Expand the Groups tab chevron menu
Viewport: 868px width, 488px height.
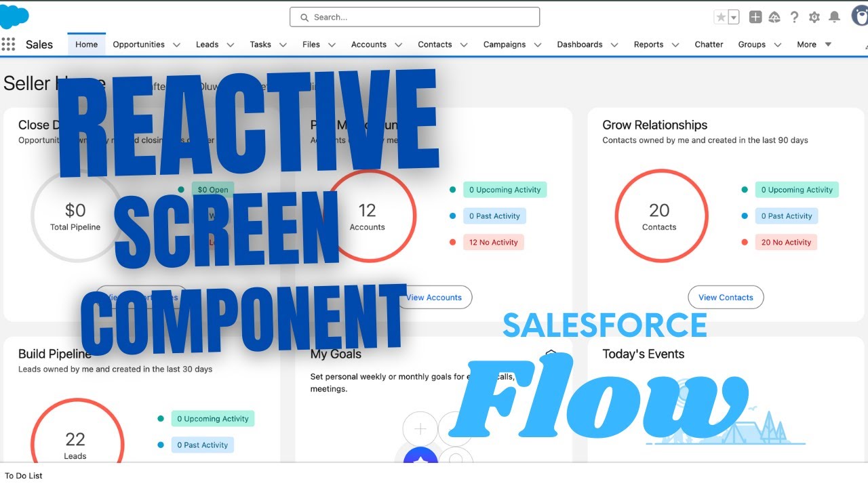(x=777, y=45)
